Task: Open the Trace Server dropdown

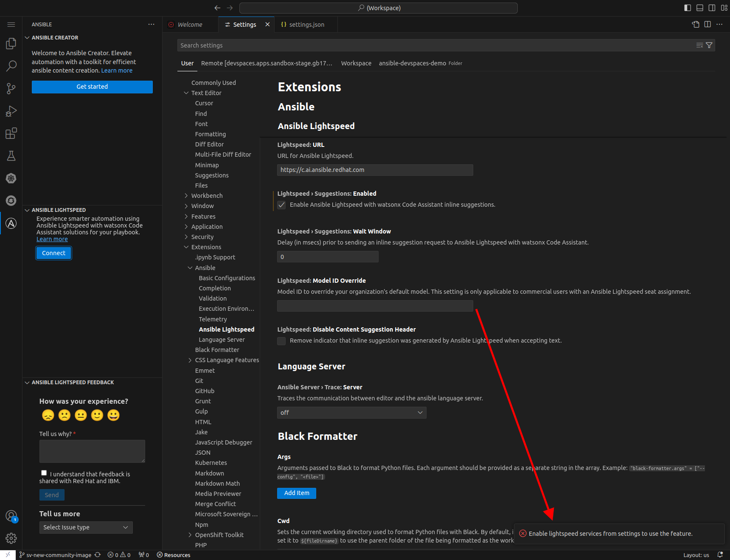Action: tap(351, 413)
